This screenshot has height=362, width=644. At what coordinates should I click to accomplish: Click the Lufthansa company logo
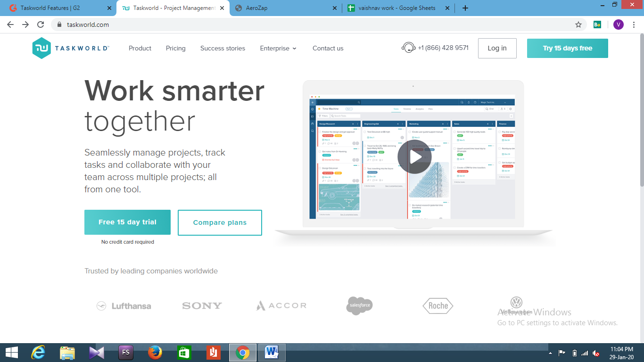coord(124,306)
